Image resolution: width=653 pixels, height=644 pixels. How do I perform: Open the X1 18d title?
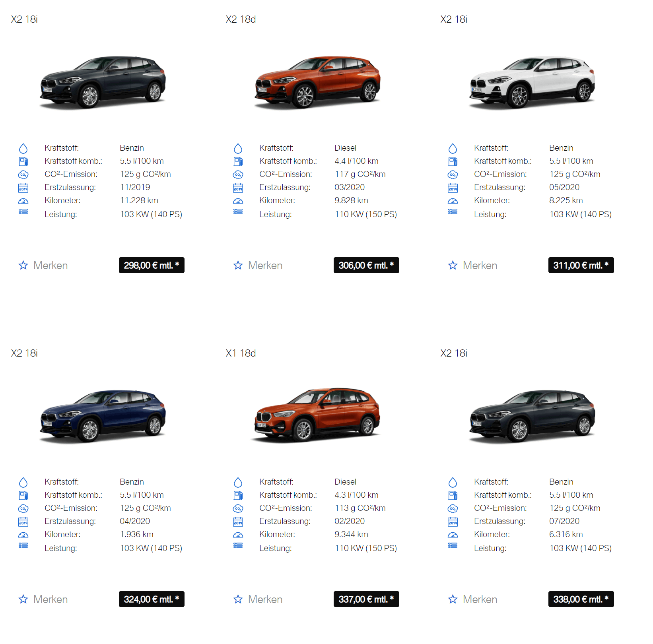[x=241, y=353]
